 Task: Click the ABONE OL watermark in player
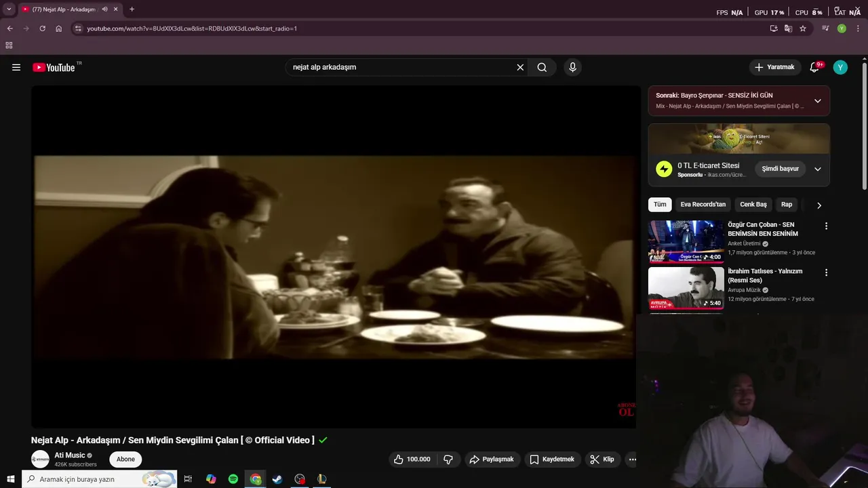tap(626, 409)
